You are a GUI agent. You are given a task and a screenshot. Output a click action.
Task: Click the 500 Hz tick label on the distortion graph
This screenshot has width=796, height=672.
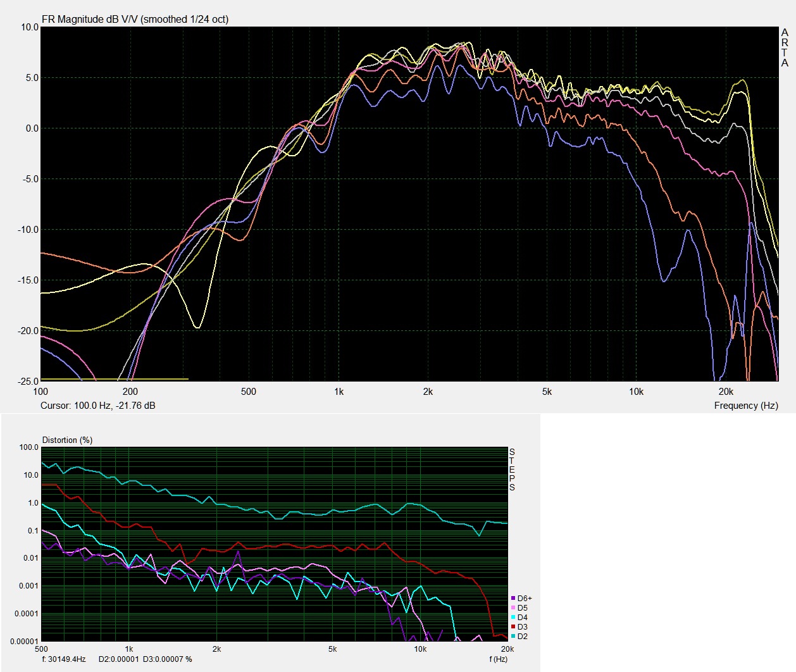pos(41,649)
